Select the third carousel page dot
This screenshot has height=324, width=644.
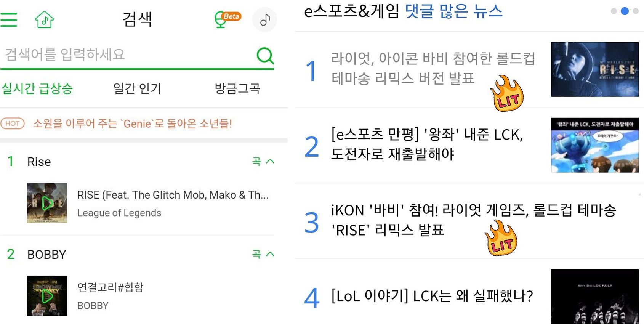click(x=636, y=11)
